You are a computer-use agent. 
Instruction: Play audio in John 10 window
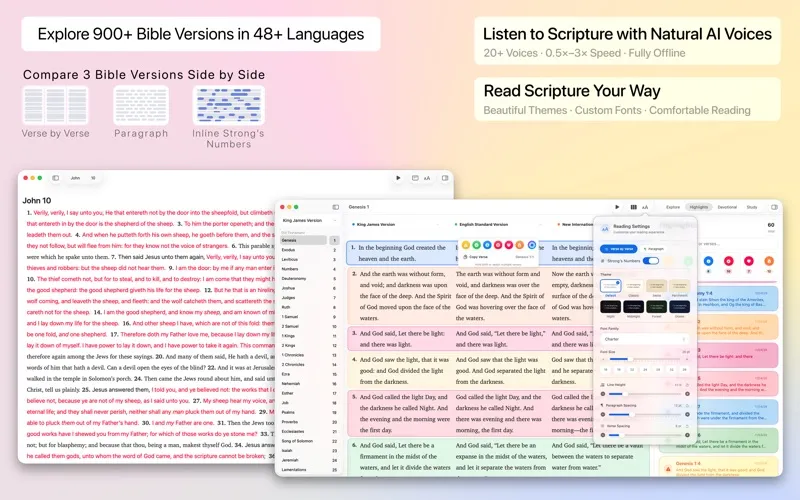click(398, 178)
